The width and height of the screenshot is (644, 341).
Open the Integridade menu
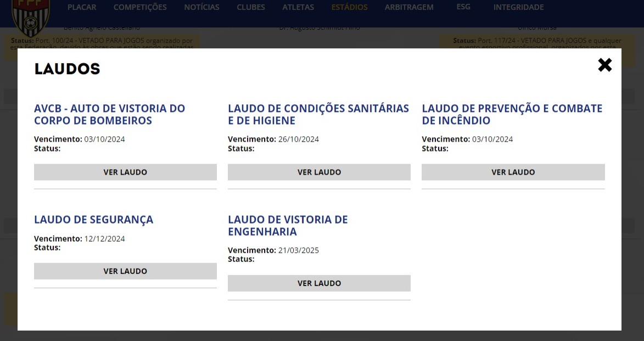tap(518, 7)
